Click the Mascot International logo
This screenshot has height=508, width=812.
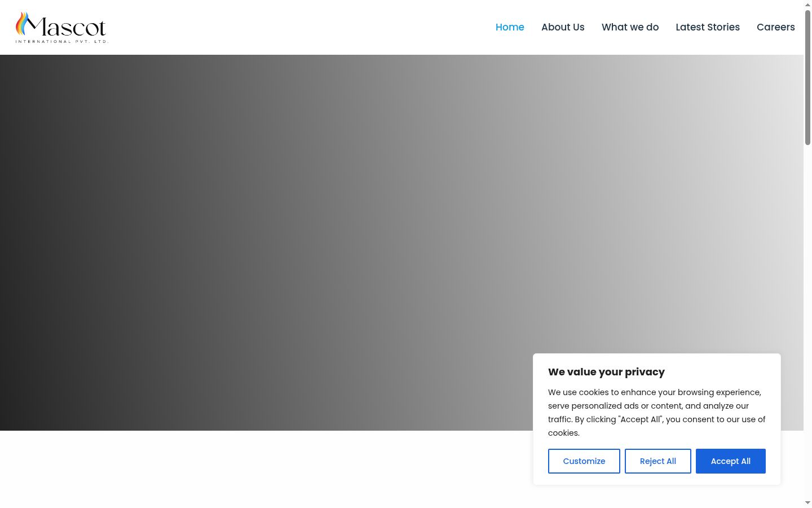[61, 28]
